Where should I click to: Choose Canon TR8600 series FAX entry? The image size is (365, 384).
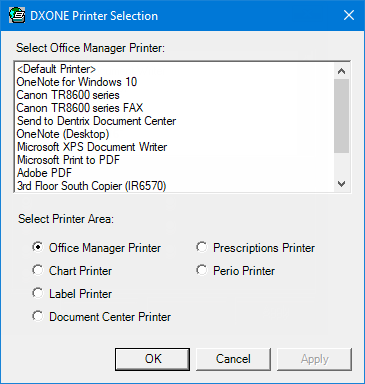click(x=175, y=108)
